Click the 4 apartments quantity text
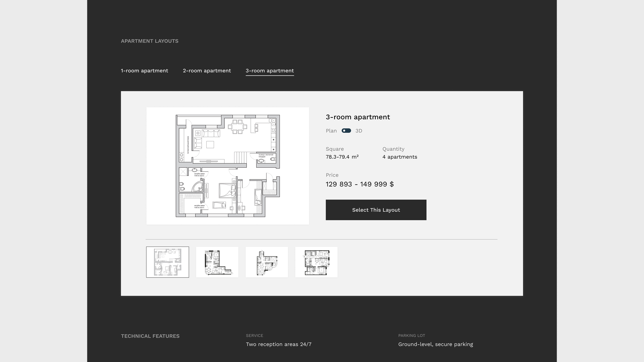 [x=400, y=157]
